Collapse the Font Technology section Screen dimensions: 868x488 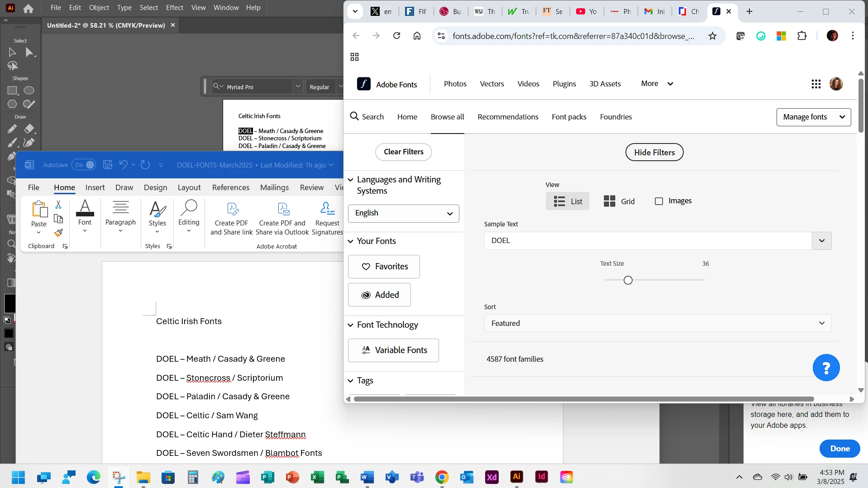pos(350,325)
